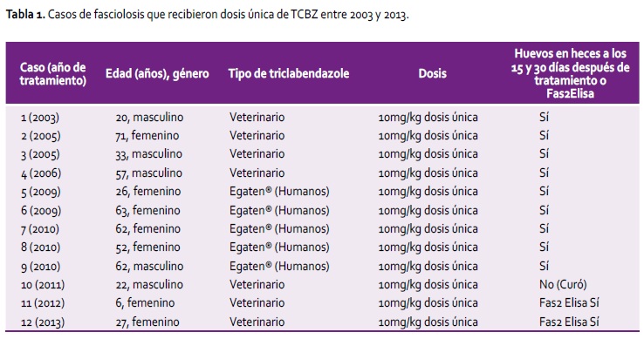Click the 'Huevos en heces' column header
The width and height of the screenshot is (644, 339).
tap(570, 73)
